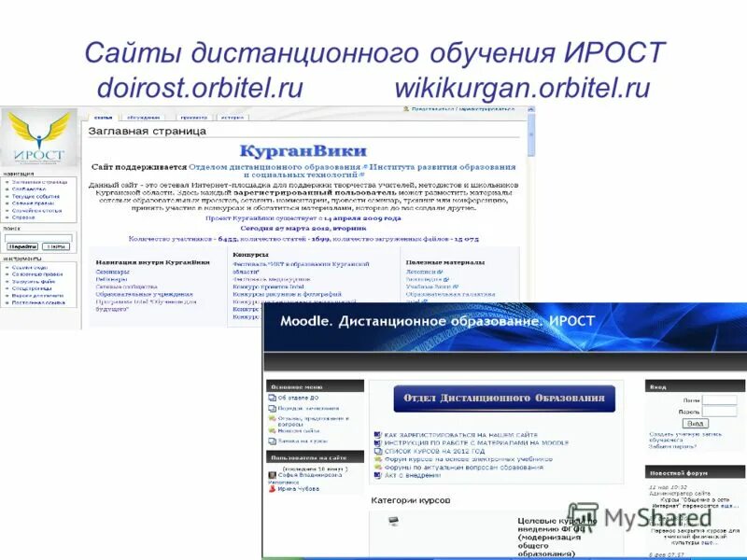Viewport: 747px width, 560px height.
Task: Select the статья tab
Action: 103,118
